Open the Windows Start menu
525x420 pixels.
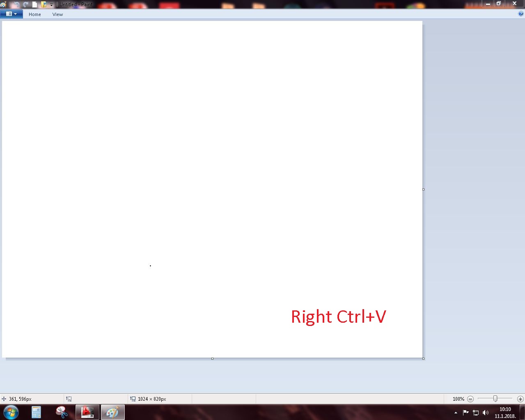tap(11, 412)
